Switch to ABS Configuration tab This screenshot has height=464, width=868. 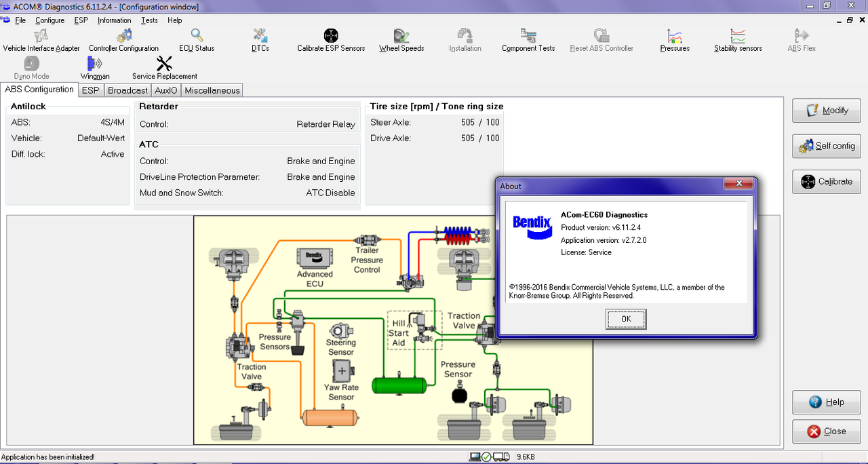(39, 90)
